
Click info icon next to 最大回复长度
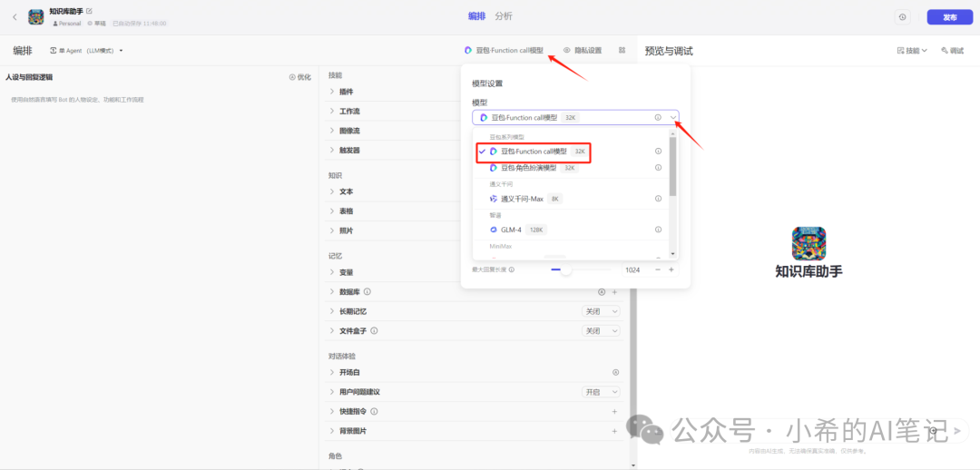511,270
